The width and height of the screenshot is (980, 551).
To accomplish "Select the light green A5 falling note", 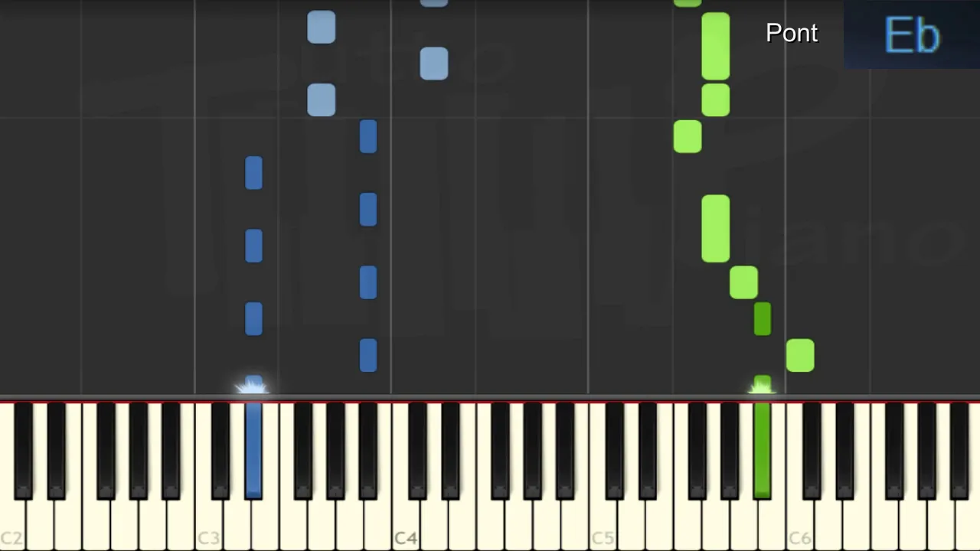I will (x=743, y=282).
